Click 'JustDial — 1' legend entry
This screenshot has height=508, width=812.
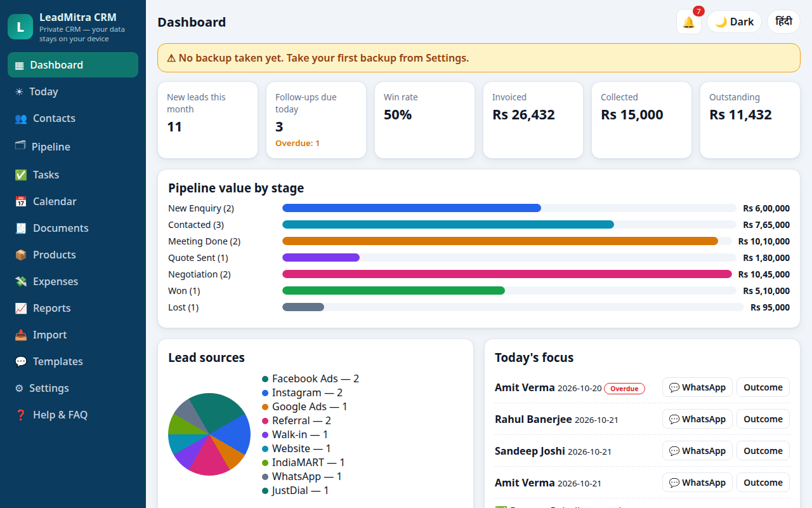tap(301, 490)
